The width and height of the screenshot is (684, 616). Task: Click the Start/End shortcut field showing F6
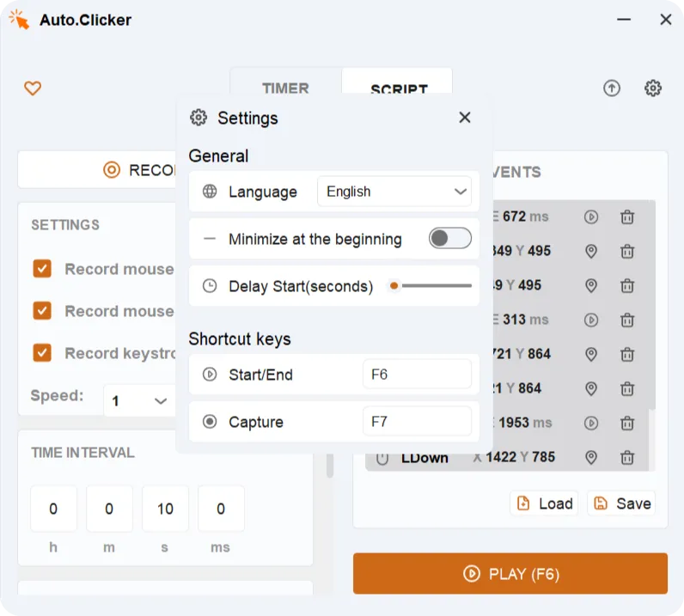click(417, 375)
